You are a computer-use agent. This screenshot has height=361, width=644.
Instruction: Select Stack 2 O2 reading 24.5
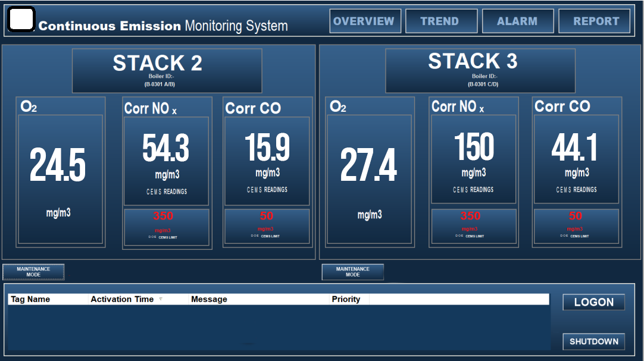pyautogui.click(x=58, y=165)
